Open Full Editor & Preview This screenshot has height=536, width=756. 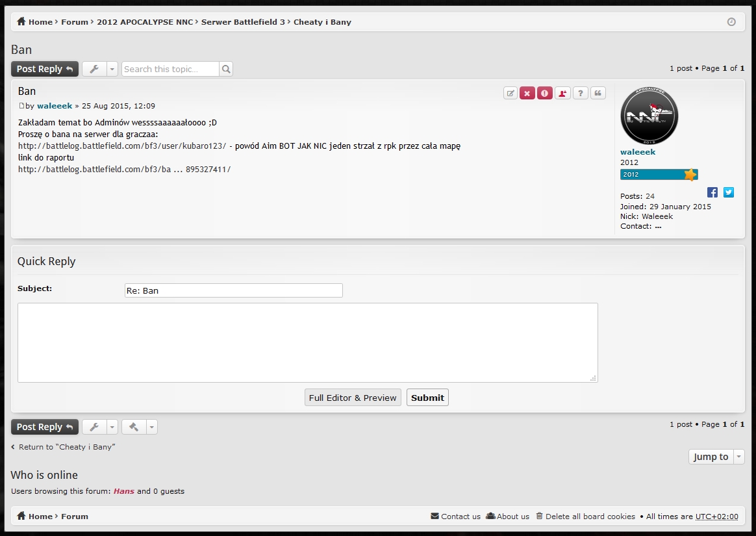tap(353, 398)
